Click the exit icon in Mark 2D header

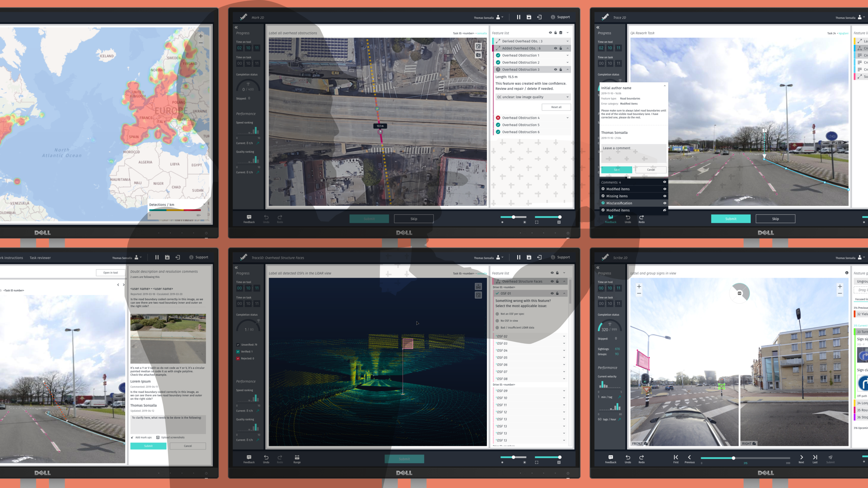539,17
